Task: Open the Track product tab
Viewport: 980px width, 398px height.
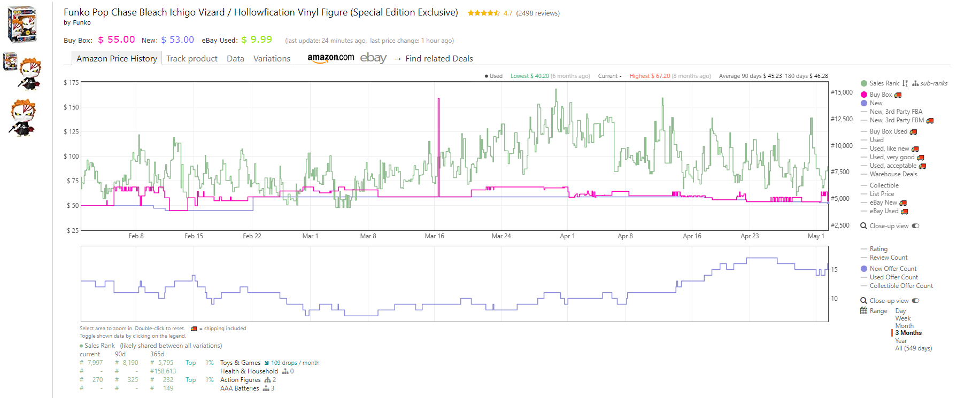Action: click(x=192, y=59)
